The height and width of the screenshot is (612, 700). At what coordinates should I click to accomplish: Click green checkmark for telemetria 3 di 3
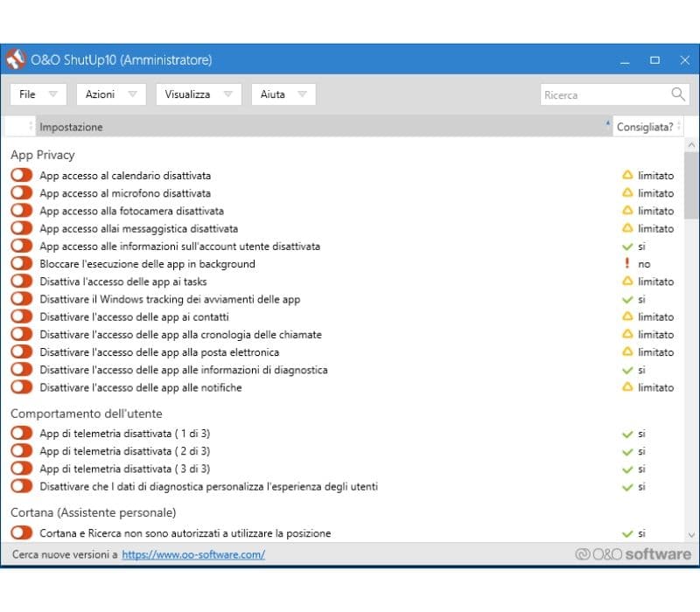[627, 469]
